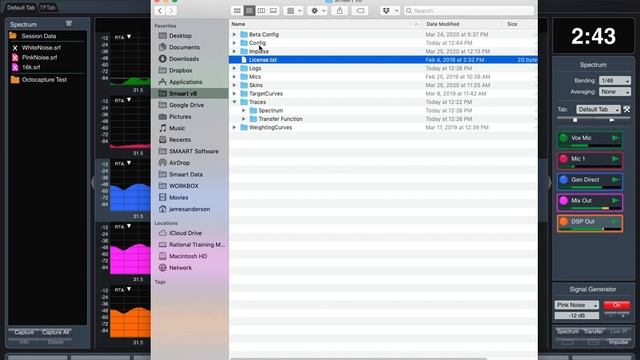The width and height of the screenshot is (640, 360).
Task: Click the Finder Edit Tags icon
Action: point(360,11)
